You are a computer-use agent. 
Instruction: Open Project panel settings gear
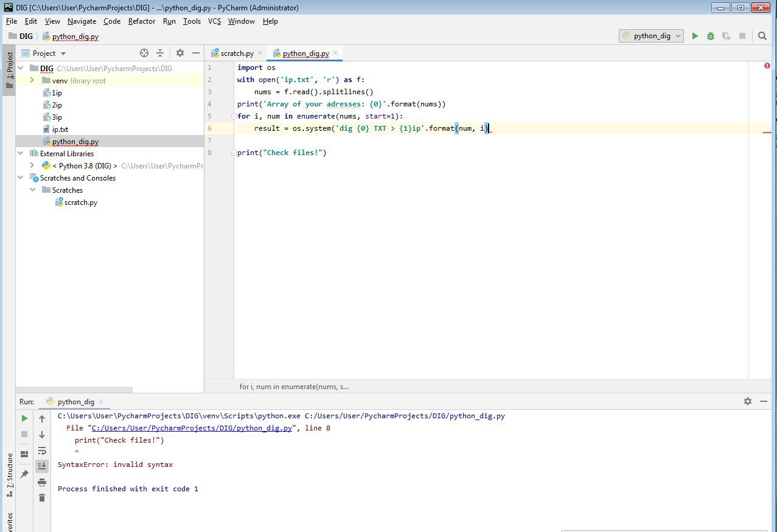pos(179,54)
